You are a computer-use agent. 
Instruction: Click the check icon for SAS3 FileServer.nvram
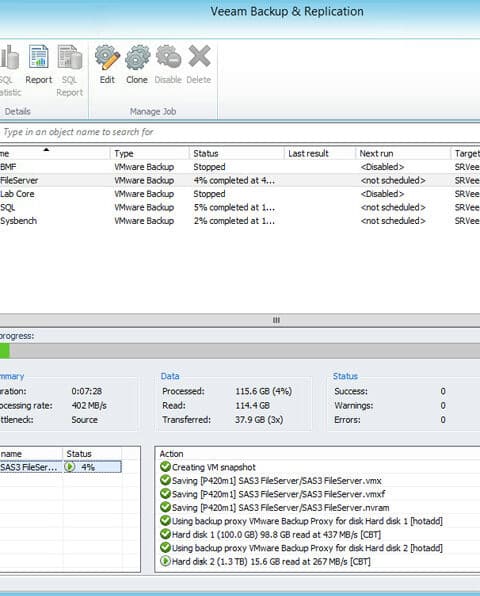point(165,507)
